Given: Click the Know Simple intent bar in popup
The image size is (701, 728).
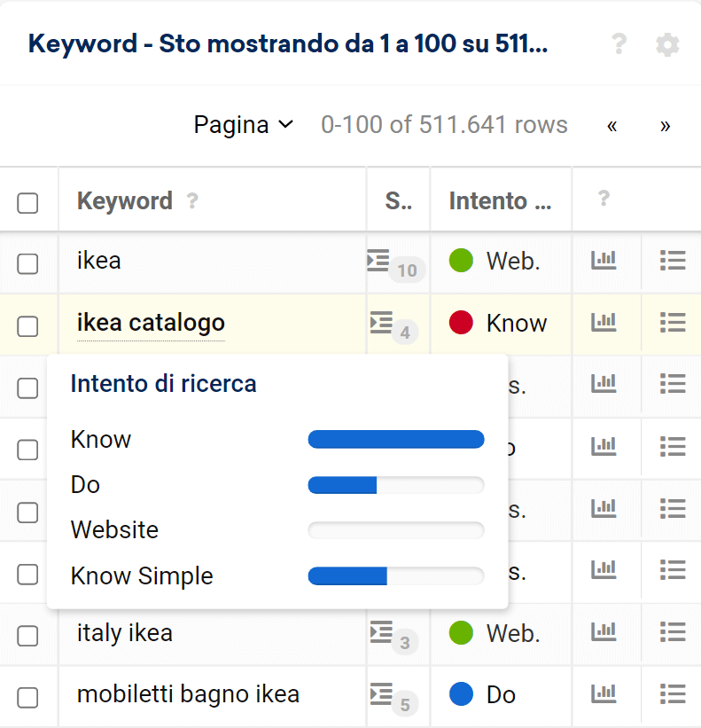Looking at the screenshot, I should (x=396, y=576).
